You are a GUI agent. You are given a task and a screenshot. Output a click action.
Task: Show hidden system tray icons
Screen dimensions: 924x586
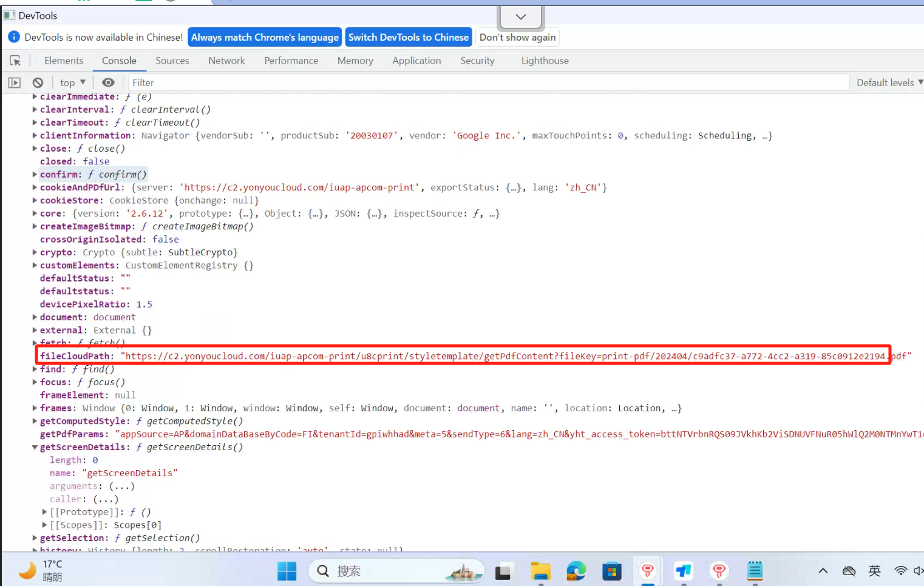pos(823,571)
